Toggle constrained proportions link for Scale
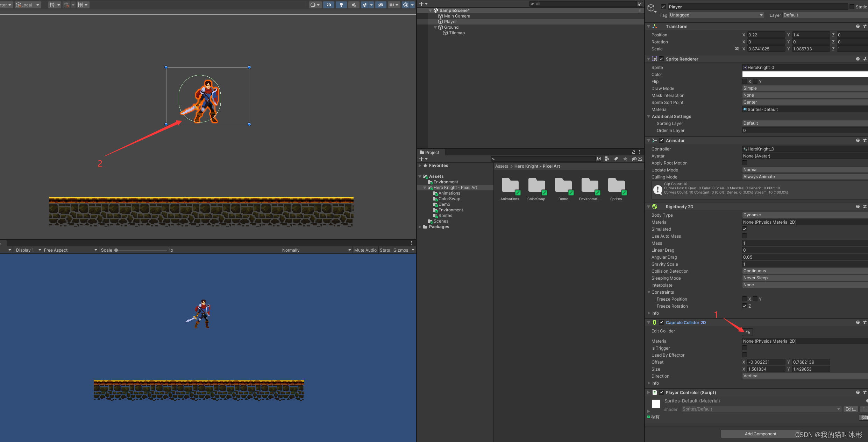 (x=737, y=49)
